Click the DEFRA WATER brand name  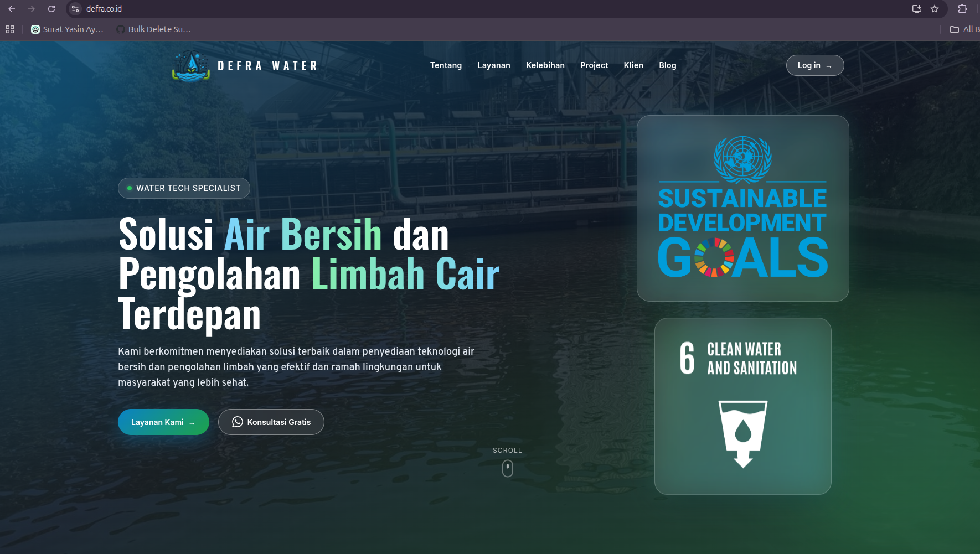coord(268,66)
